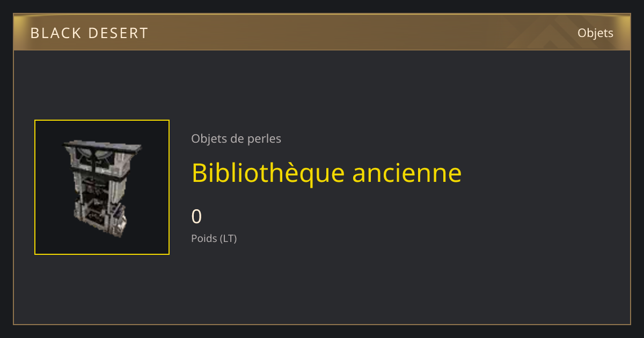The width and height of the screenshot is (644, 338).
Task: Click the gold header banner
Action: [322, 33]
